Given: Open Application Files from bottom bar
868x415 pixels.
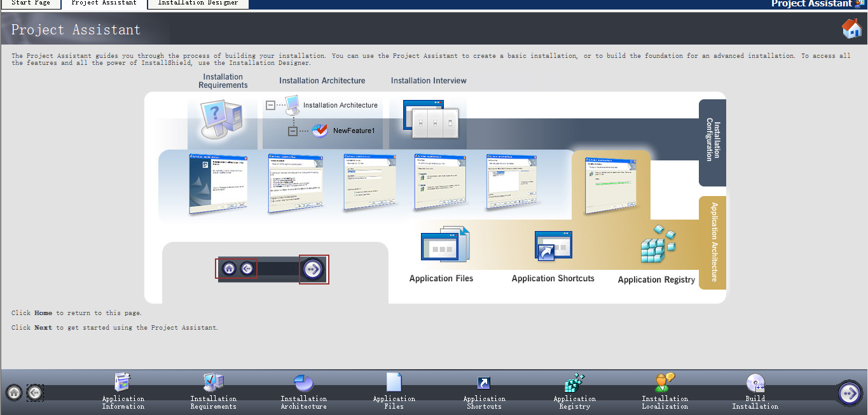Looking at the screenshot, I should 394,391.
